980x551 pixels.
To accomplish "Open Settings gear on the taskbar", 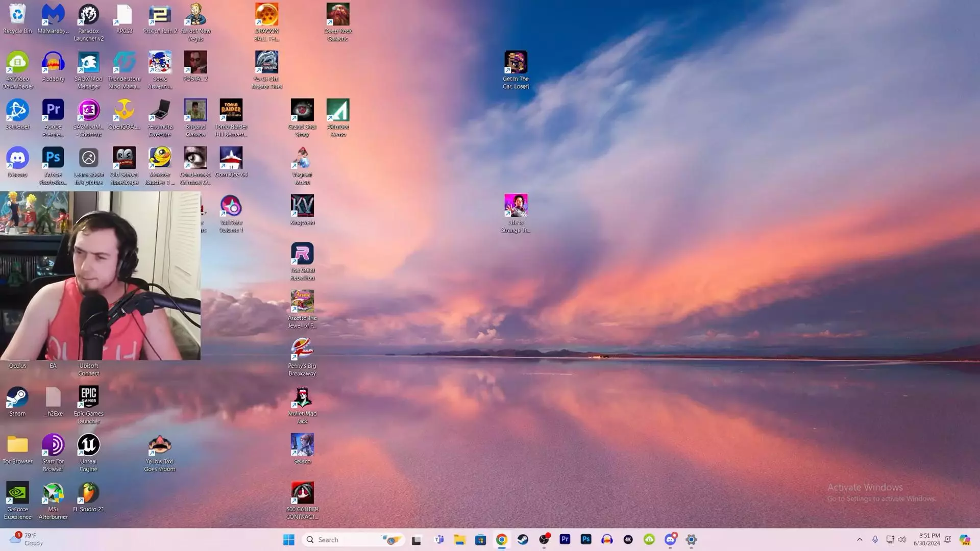I will pyautogui.click(x=691, y=540).
